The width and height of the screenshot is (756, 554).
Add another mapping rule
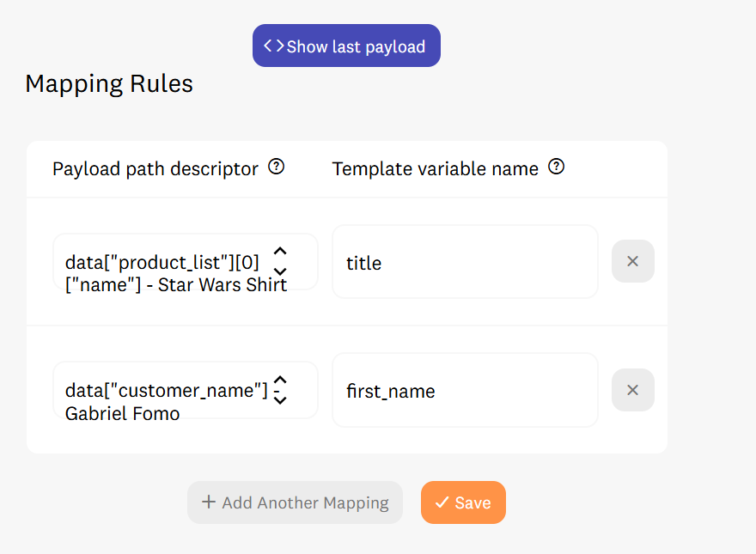pos(295,502)
